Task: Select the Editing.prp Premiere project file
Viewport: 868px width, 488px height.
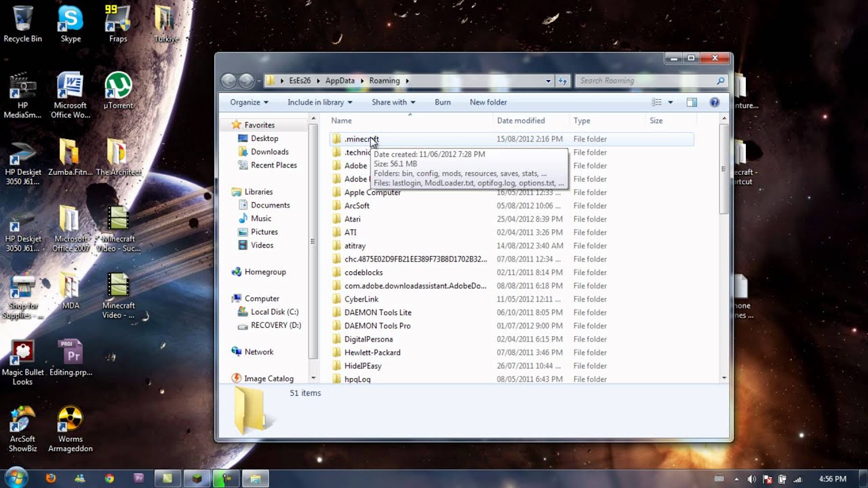Action: click(71, 357)
